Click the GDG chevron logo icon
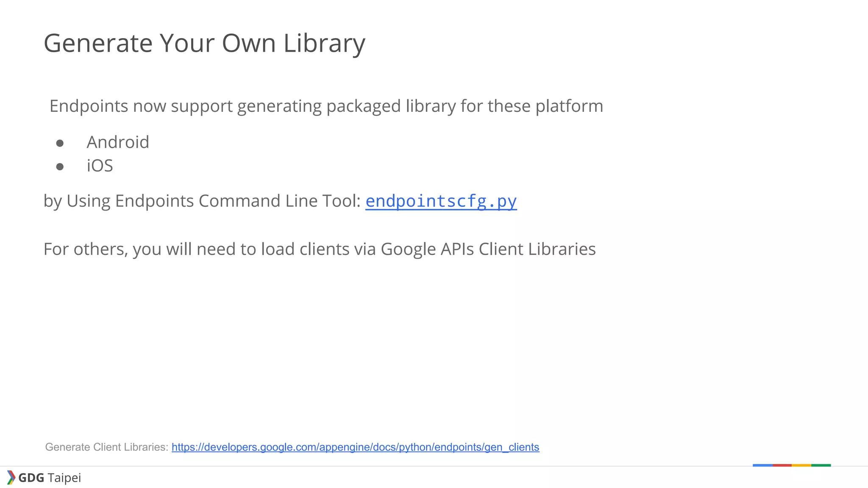Screen dimensions: 868x488 11,477
